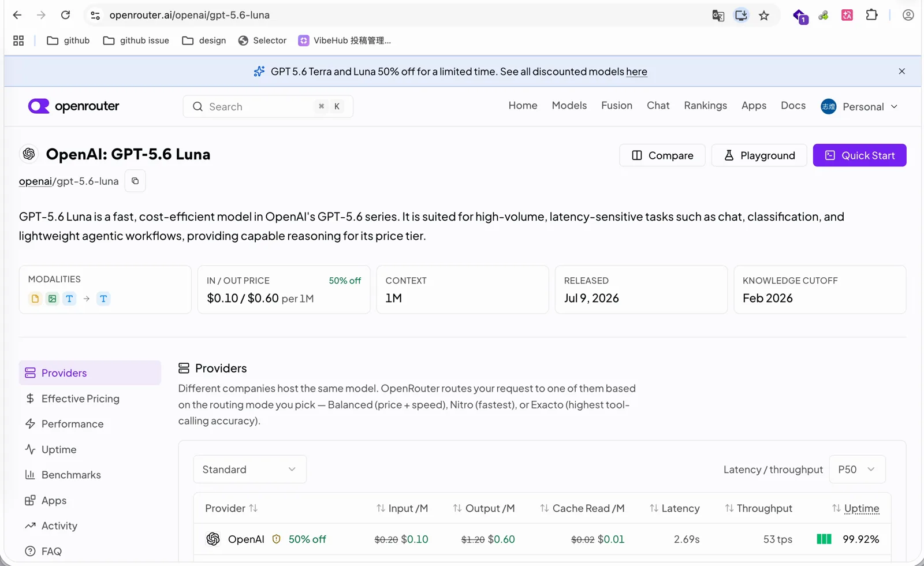
Task: Select Apps in the sidebar
Action: pos(90,500)
